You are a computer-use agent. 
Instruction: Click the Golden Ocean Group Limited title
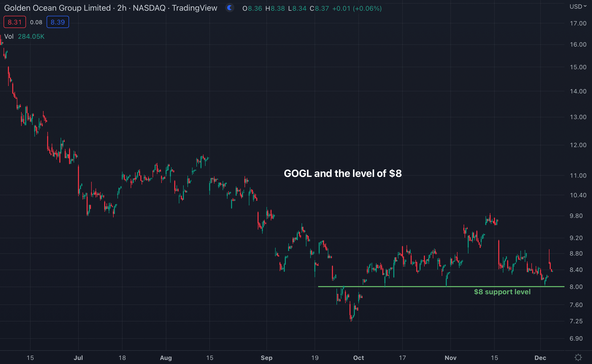[x=57, y=8]
